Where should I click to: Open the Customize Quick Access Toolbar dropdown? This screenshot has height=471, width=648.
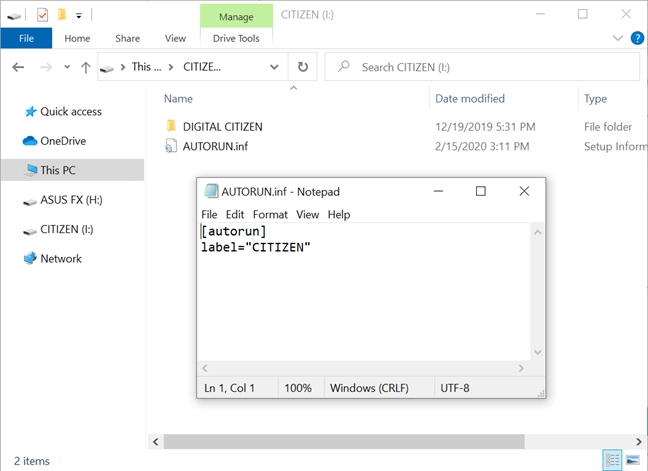(x=79, y=16)
